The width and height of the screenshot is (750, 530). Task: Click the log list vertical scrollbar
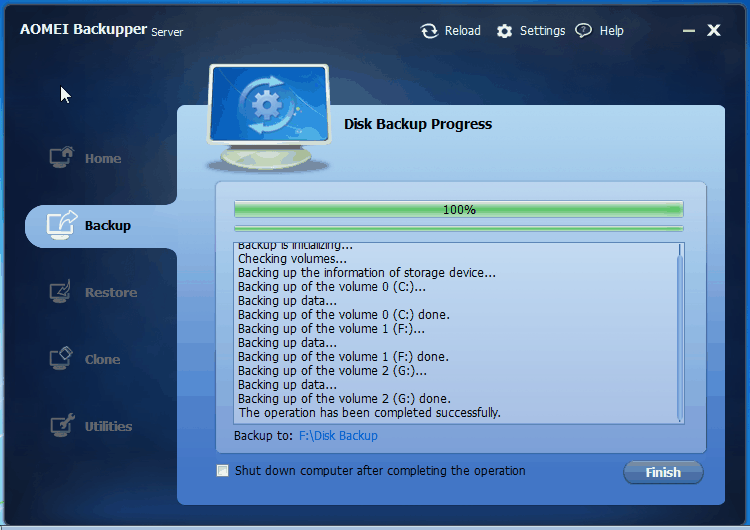coord(680,333)
